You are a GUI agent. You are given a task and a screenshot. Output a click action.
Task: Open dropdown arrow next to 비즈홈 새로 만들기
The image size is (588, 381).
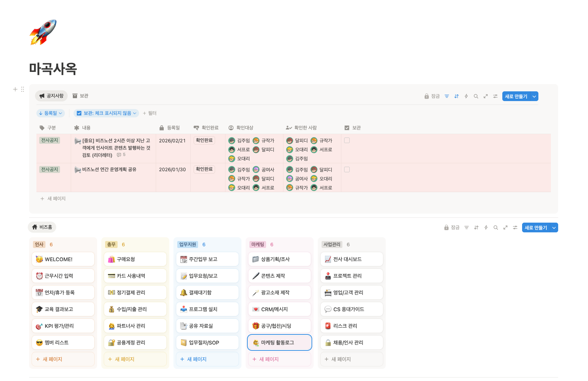coord(554,227)
